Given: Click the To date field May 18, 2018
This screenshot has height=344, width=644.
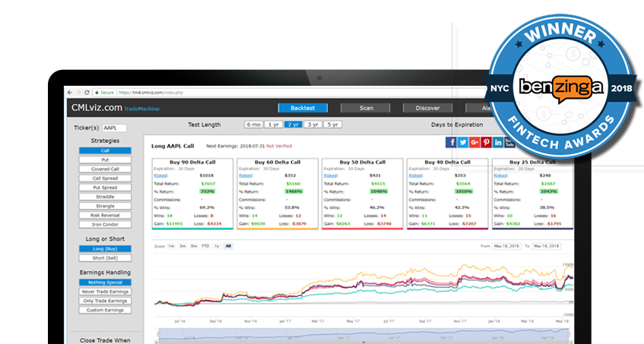Looking at the screenshot, I should 546,246.
